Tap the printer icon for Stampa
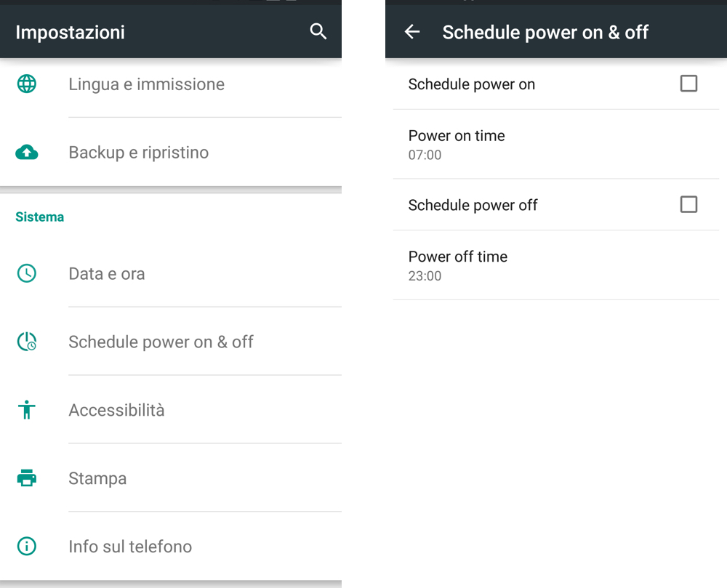This screenshot has width=727, height=588. [27, 478]
